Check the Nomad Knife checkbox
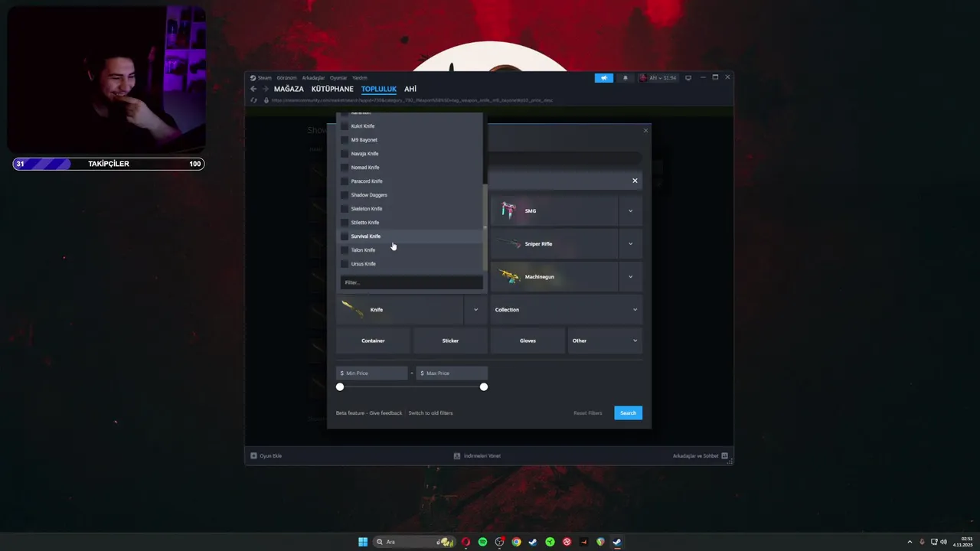Image resolution: width=980 pixels, height=551 pixels. point(345,168)
